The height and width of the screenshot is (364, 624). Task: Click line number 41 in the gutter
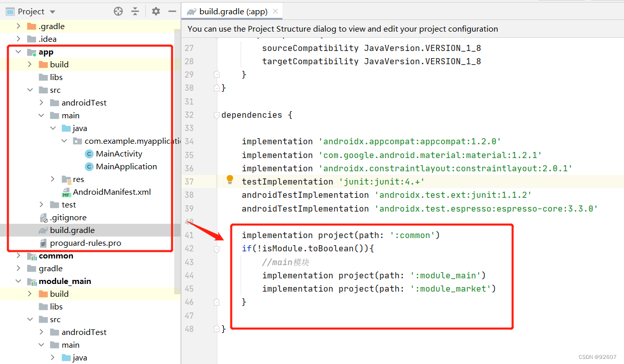point(189,235)
